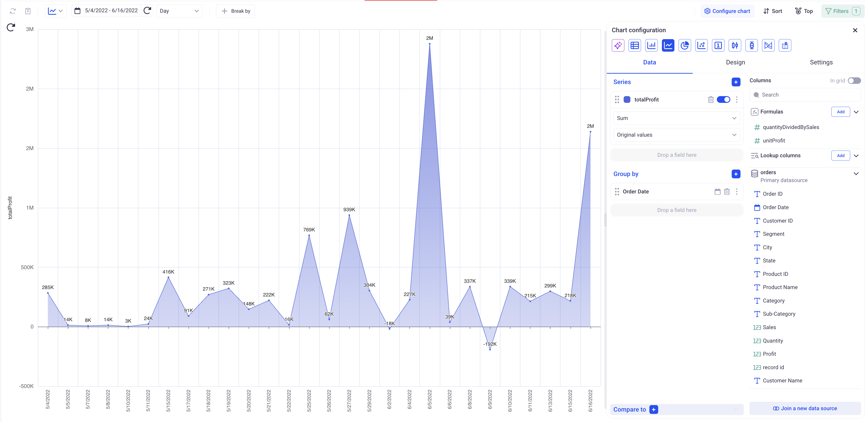
Task: Click the clipboard icon in top toolbar
Action: tap(28, 11)
